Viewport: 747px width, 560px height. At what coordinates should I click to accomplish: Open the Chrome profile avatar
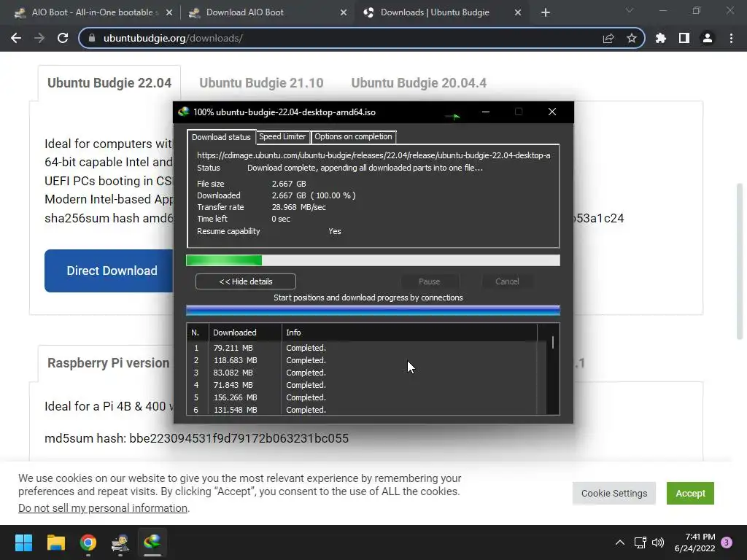[x=708, y=38]
